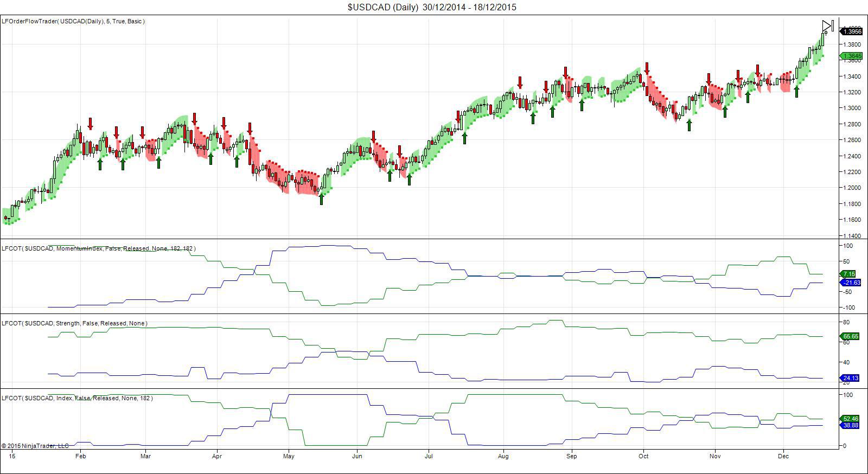The image size is (868, 474).
Task: Select the LFCOT Index indicator label
Action: (77, 398)
